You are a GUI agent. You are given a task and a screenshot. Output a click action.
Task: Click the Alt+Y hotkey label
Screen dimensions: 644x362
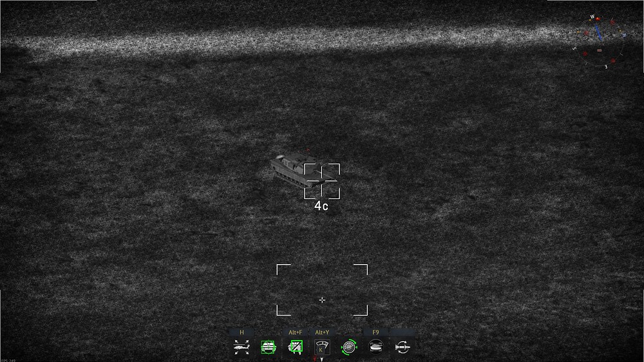coord(322,332)
